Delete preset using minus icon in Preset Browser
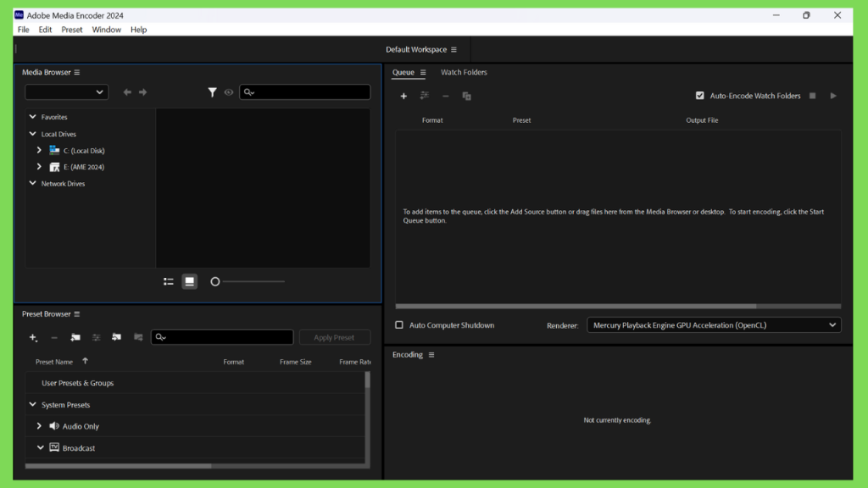The width and height of the screenshot is (868, 488). (54, 337)
